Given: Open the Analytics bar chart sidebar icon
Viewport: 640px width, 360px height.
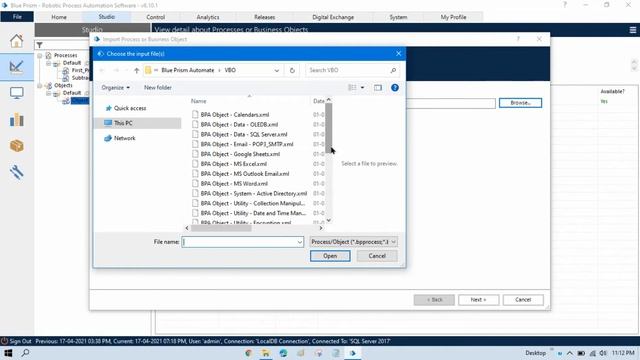Looking at the screenshot, I should point(17,120).
